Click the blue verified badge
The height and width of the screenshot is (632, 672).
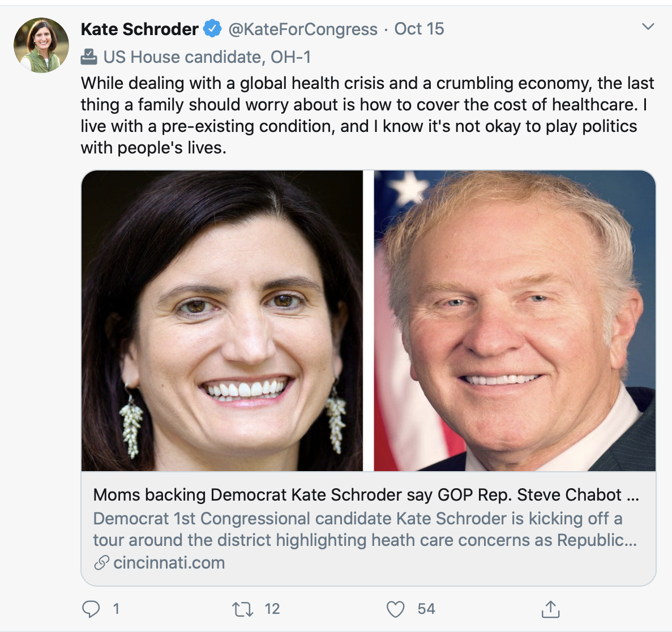212,28
